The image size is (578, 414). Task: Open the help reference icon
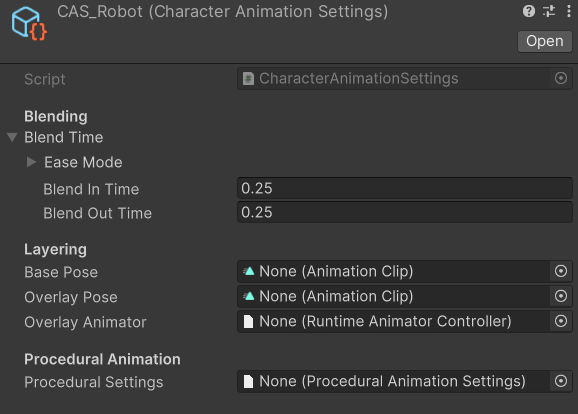coord(529,11)
